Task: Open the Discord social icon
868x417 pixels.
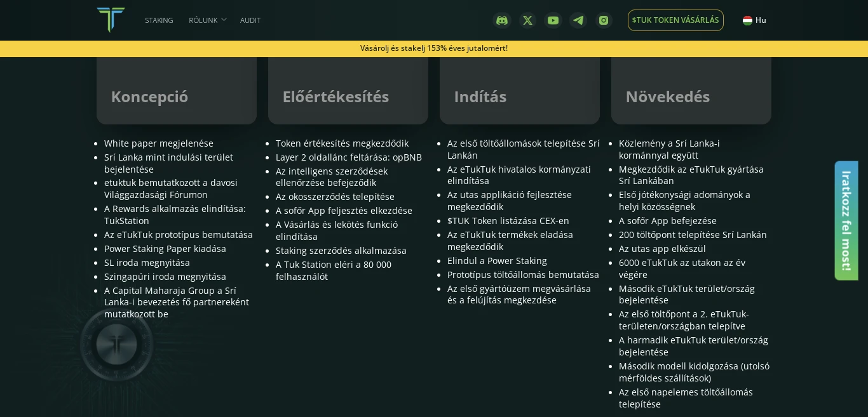Action: coord(502,20)
